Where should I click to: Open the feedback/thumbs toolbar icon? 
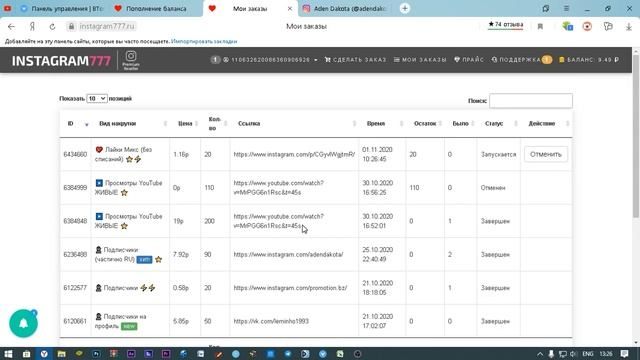608,27
